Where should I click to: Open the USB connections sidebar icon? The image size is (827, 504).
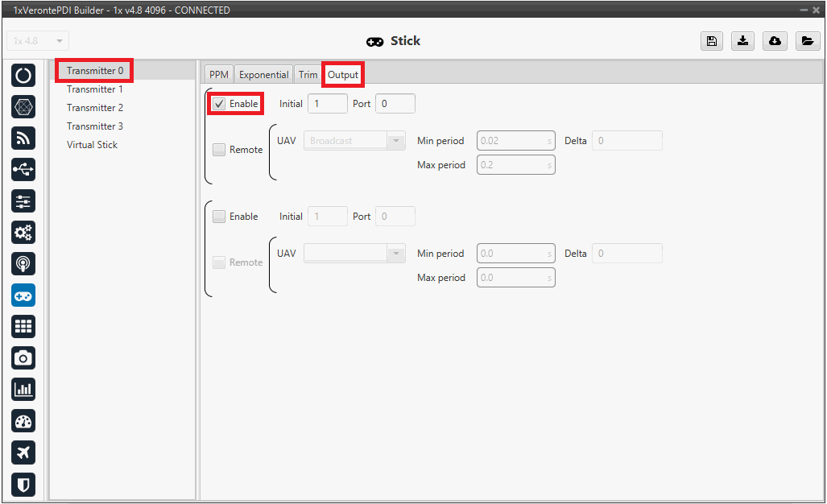pos(23,170)
